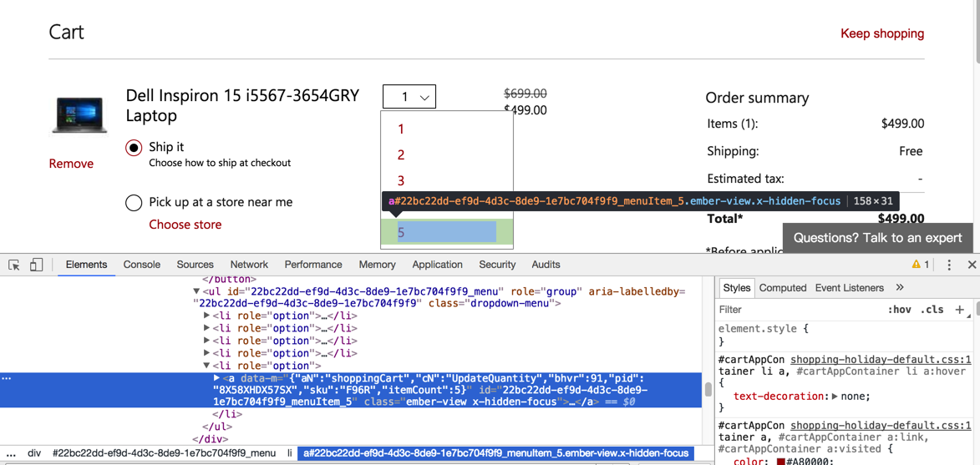Open the Memory tab

(x=377, y=265)
